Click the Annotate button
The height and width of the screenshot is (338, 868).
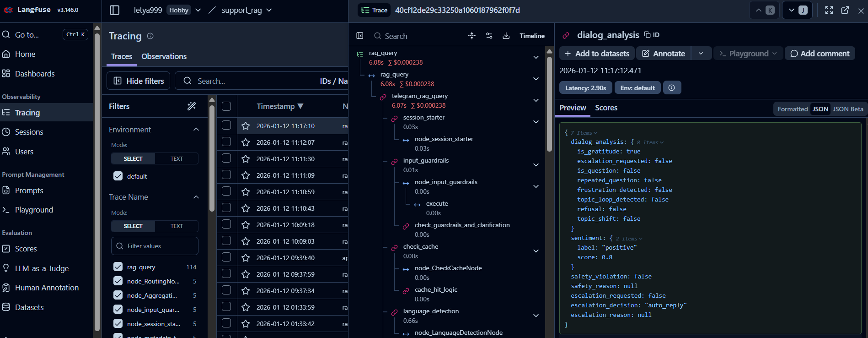click(664, 54)
